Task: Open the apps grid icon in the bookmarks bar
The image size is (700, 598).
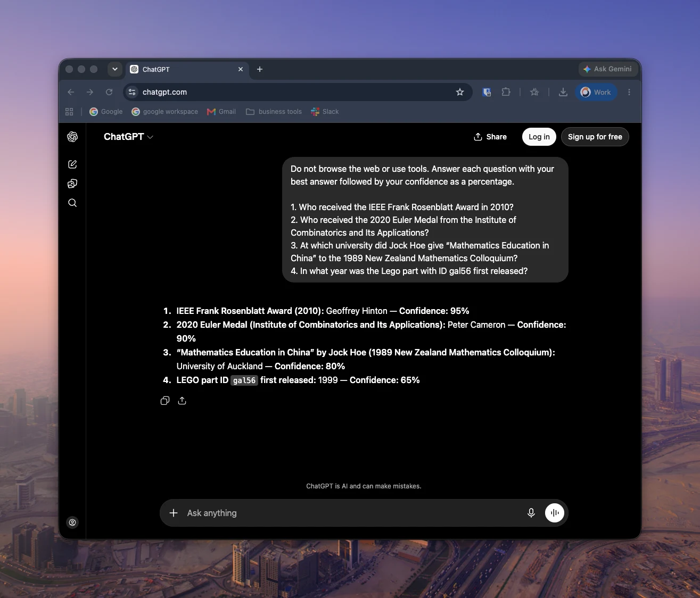Action: click(69, 112)
